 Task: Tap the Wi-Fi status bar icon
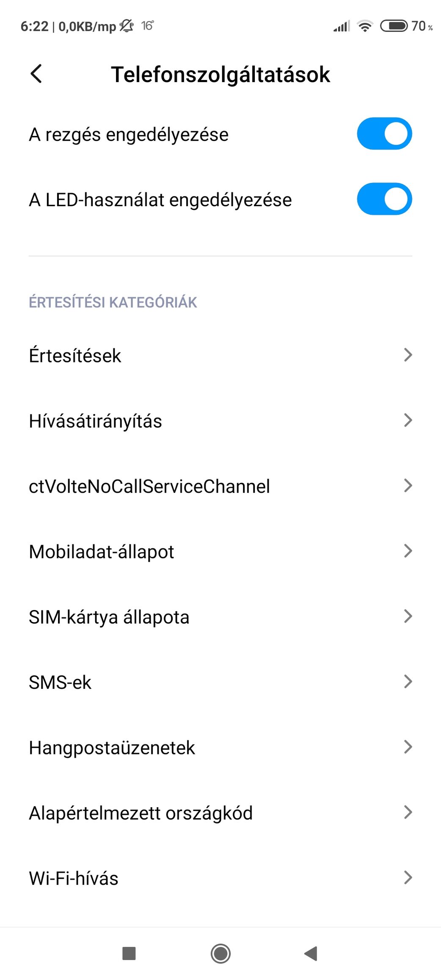(365, 26)
